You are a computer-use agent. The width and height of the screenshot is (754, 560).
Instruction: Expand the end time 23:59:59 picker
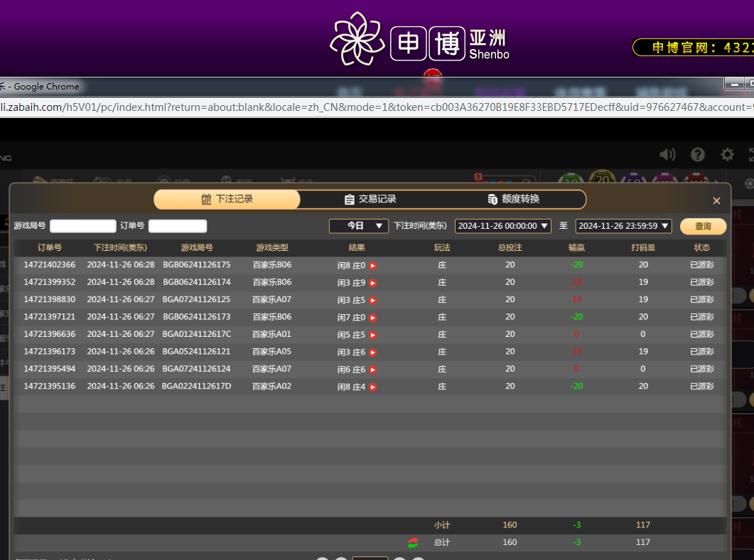(x=623, y=226)
